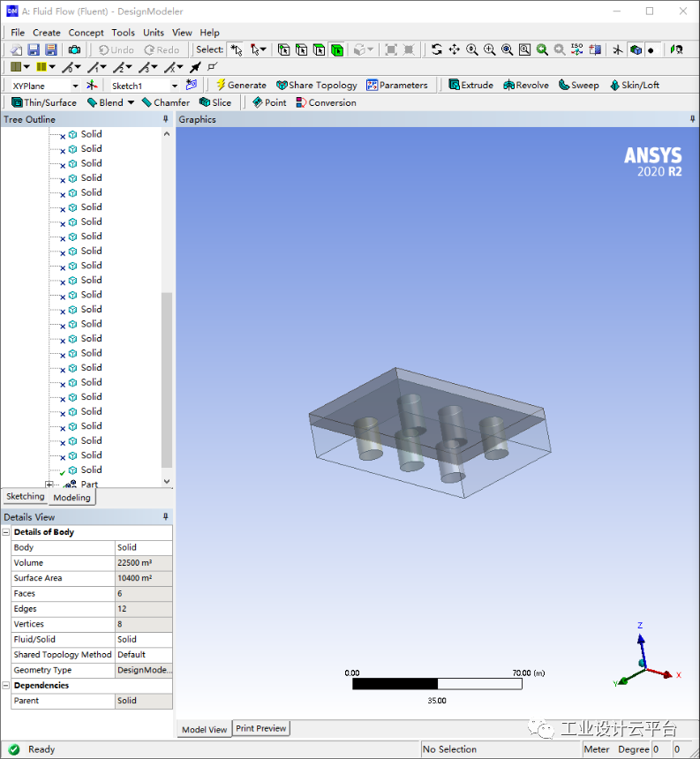The width and height of the screenshot is (700, 759).
Task: Select the Edges selection filter icon
Action: tap(302, 49)
